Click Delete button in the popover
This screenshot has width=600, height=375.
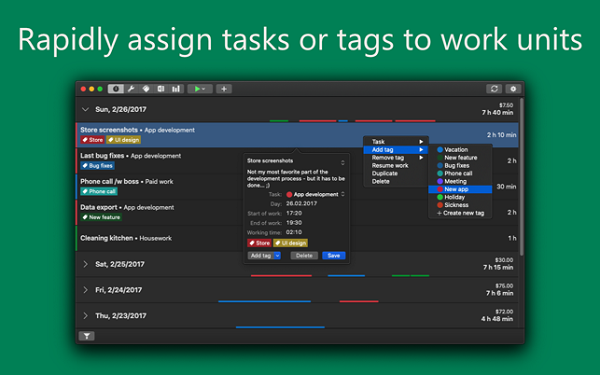(304, 256)
